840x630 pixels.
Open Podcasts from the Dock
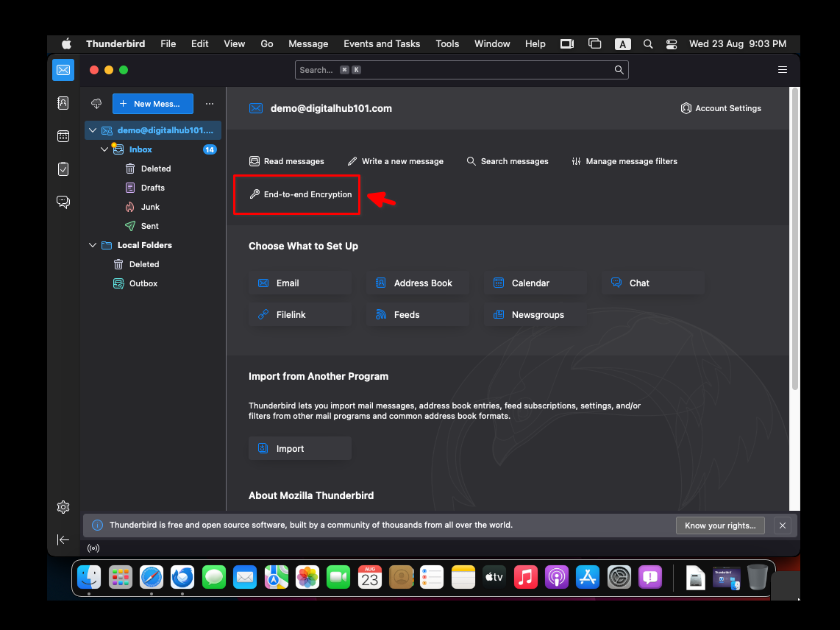(557, 578)
